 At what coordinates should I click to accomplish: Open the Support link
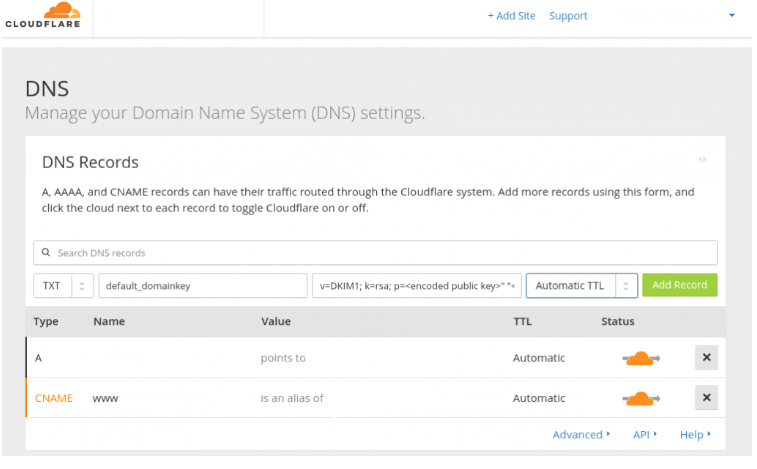(x=568, y=16)
